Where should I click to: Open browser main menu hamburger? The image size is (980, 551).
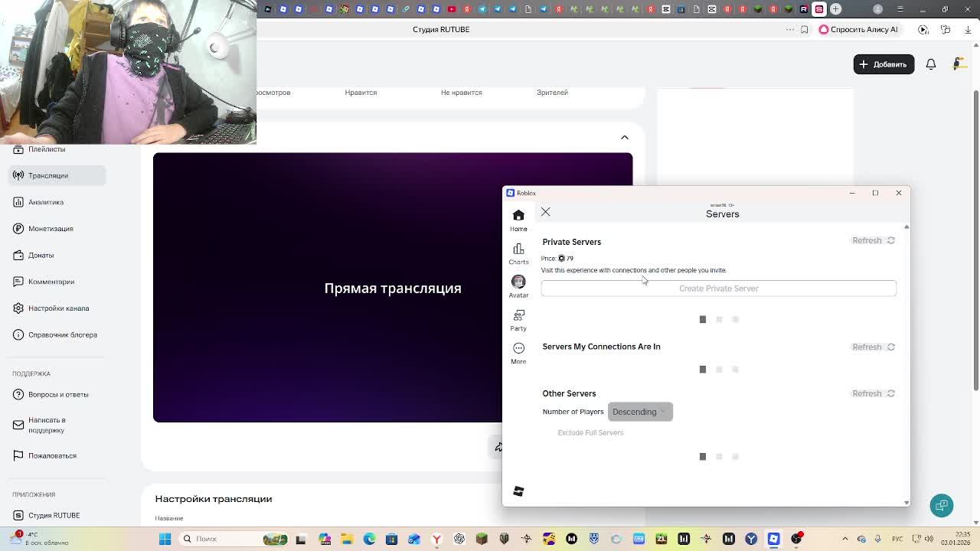tap(900, 9)
